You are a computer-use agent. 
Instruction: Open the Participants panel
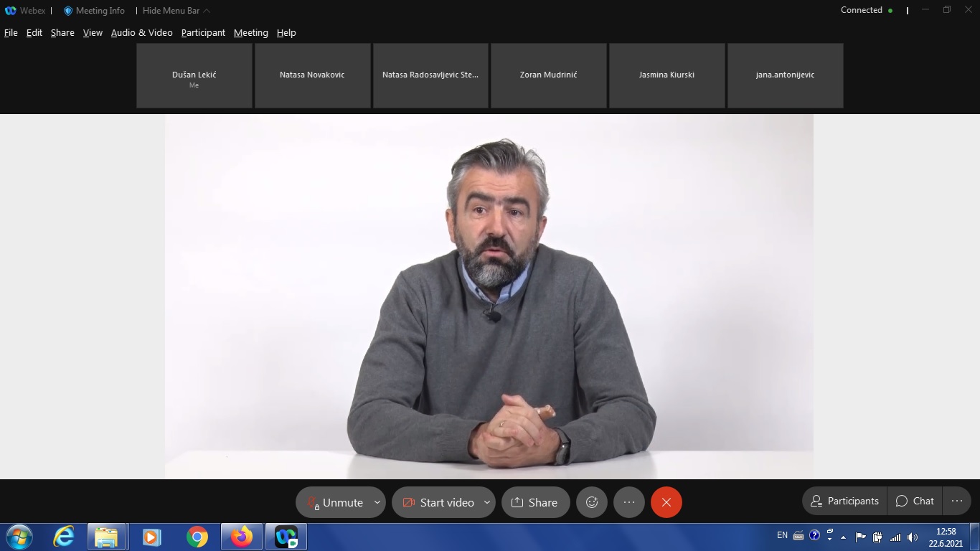(x=844, y=501)
